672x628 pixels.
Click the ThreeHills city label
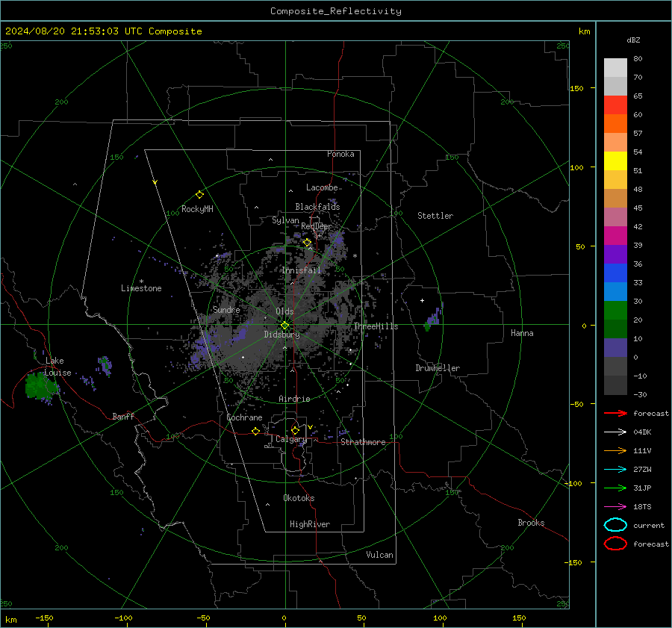click(x=376, y=326)
